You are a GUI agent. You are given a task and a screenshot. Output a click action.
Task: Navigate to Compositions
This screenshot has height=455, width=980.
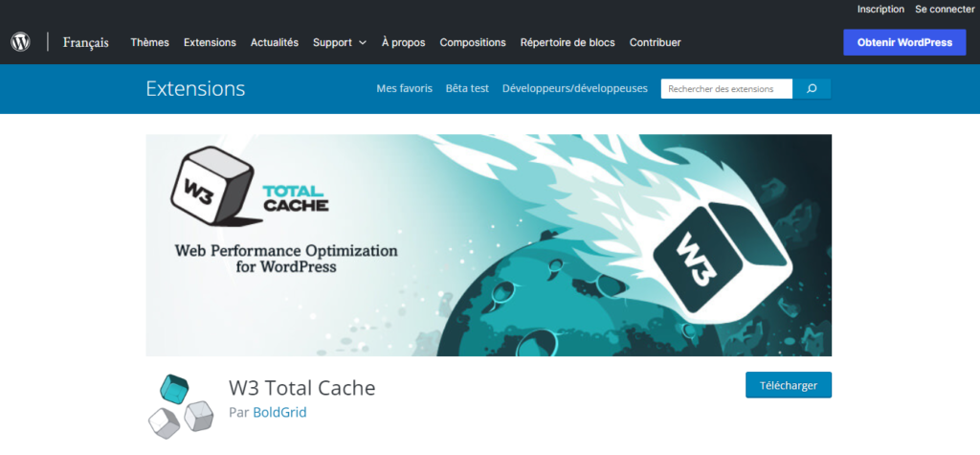[472, 42]
